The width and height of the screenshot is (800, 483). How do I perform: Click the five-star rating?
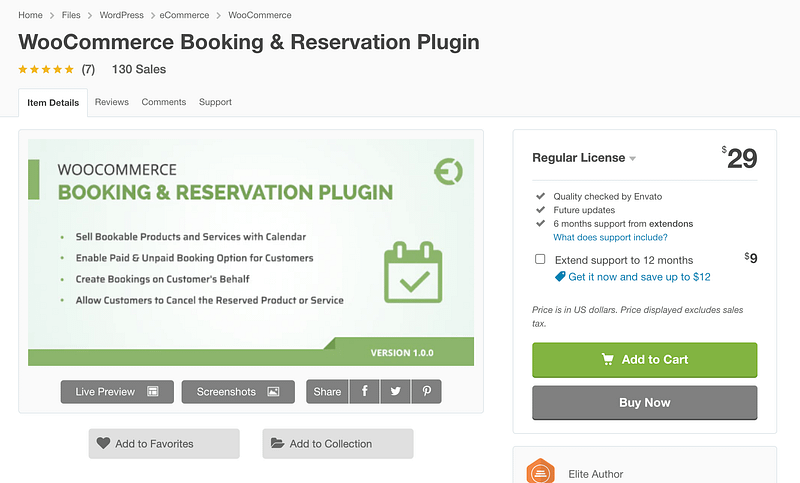point(46,70)
